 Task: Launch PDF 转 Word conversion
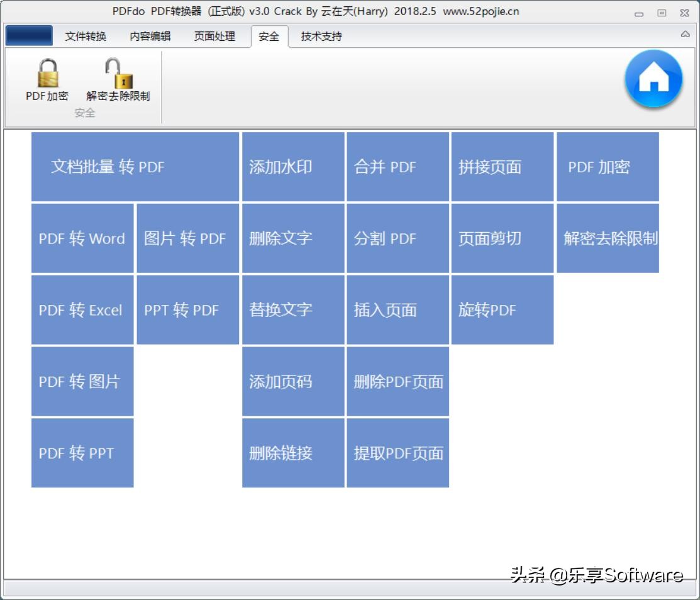(82, 238)
